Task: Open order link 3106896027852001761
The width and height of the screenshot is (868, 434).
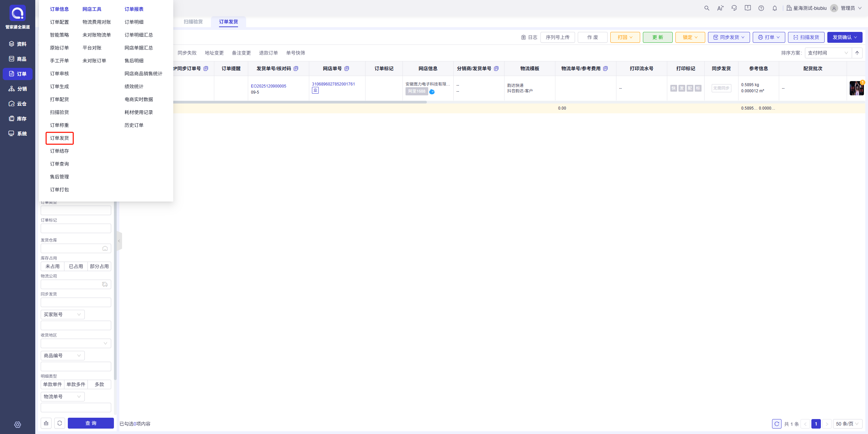Action: click(x=333, y=84)
